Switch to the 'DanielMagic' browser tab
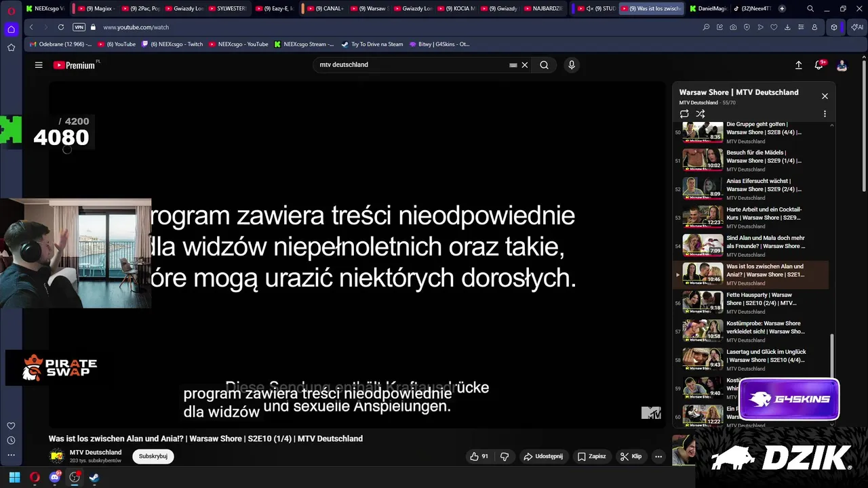The width and height of the screenshot is (868, 488). [x=707, y=9]
